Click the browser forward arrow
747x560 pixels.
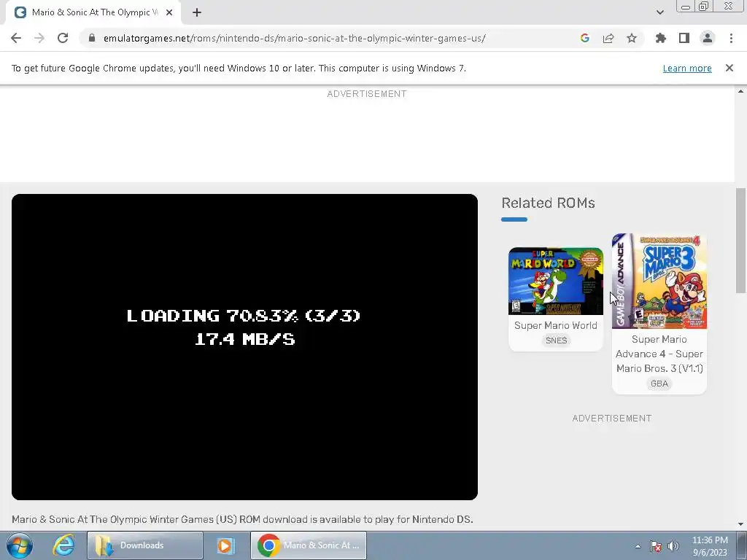point(39,38)
